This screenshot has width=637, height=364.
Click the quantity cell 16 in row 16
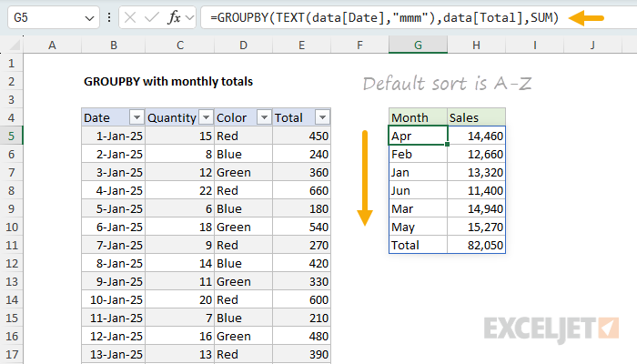[x=180, y=336]
